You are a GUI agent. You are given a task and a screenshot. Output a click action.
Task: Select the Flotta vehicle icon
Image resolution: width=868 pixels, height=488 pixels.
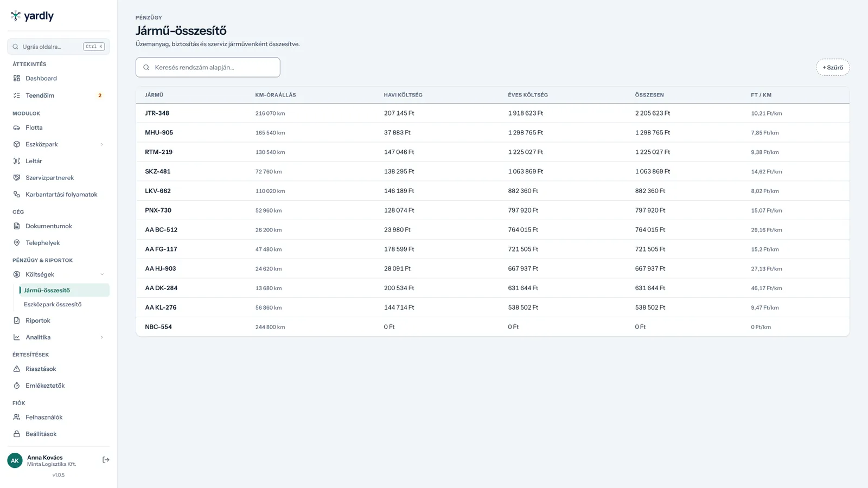(17, 127)
